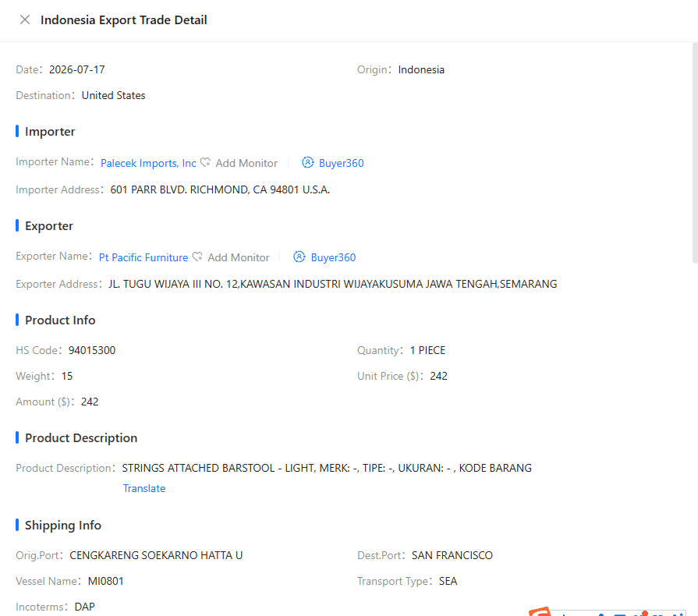Screen dimensions: 698x616
Task: Click the Indonesia Export Trade Detail title
Action: point(124,20)
